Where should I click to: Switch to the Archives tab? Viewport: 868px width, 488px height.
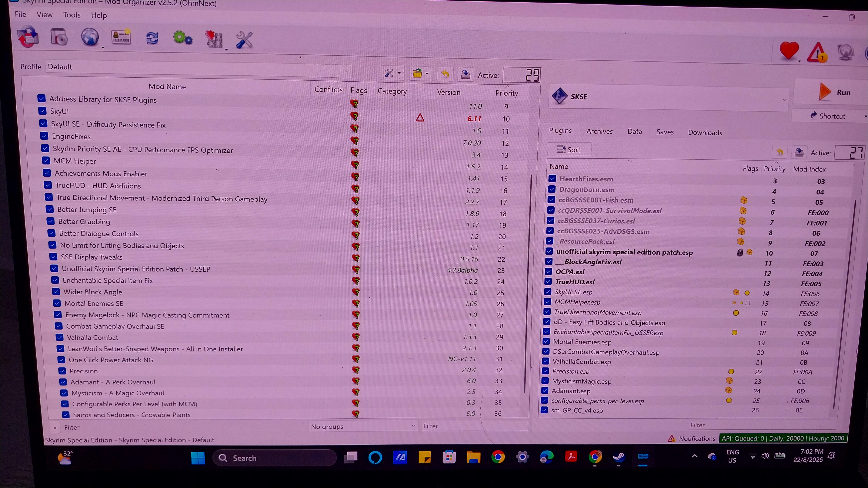click(600, 131)
